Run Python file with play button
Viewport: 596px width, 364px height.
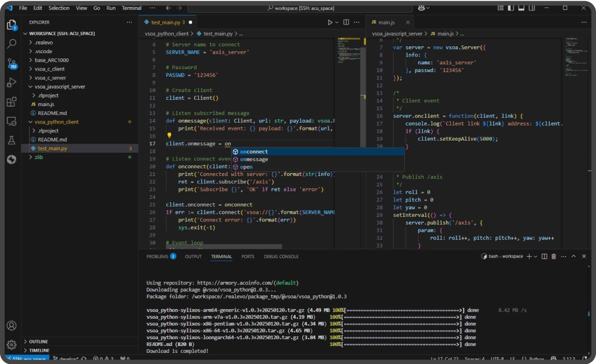tap(330, 22)
